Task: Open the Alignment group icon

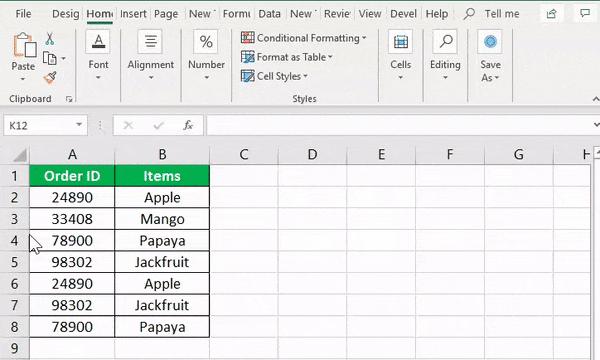Action: tap(150, 41)
